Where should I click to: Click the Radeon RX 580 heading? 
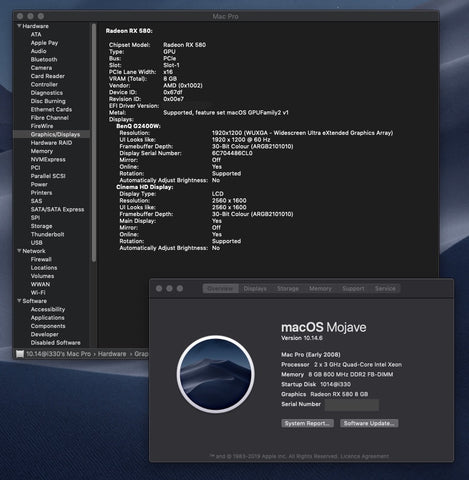[x=129, y=31]
